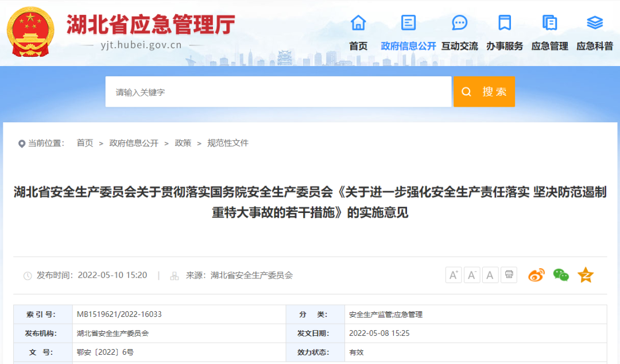Screen dimensions: 620x364
Task: Click the 互动交流 chat bubble icon
Action: click(459, 23)
